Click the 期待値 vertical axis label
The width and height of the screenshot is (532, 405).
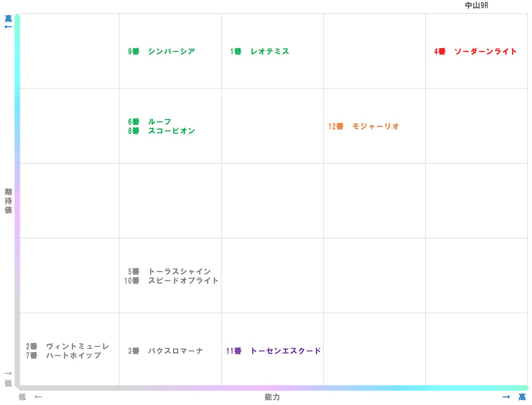click(x=7, y=200)
